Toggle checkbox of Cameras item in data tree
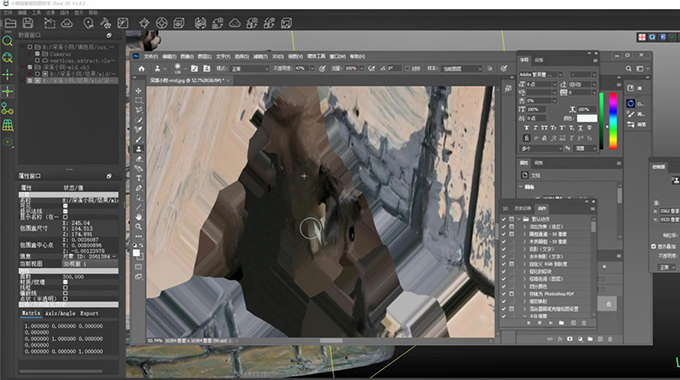680x380 pixels. pos(37,54)
